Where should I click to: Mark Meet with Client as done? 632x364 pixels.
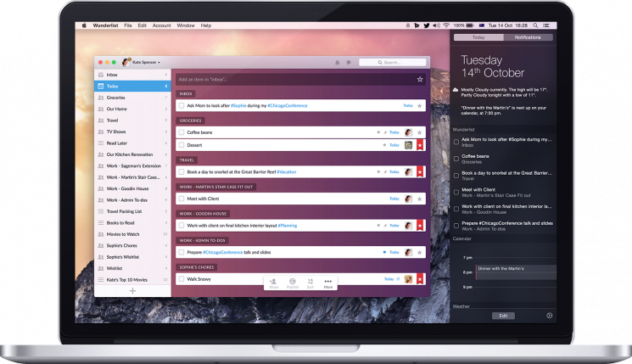click(x=182, y=199)
